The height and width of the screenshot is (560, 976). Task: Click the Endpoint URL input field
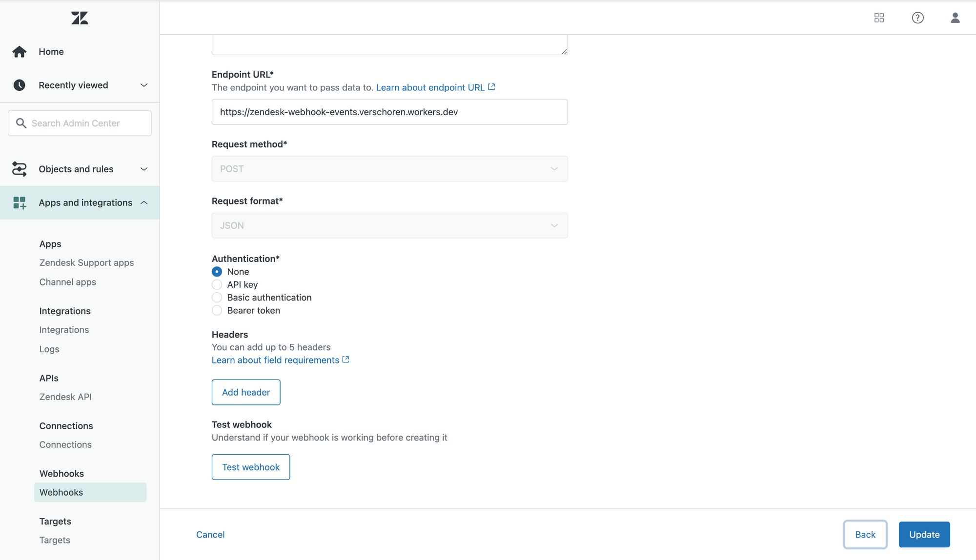click(x=389, y=112)
